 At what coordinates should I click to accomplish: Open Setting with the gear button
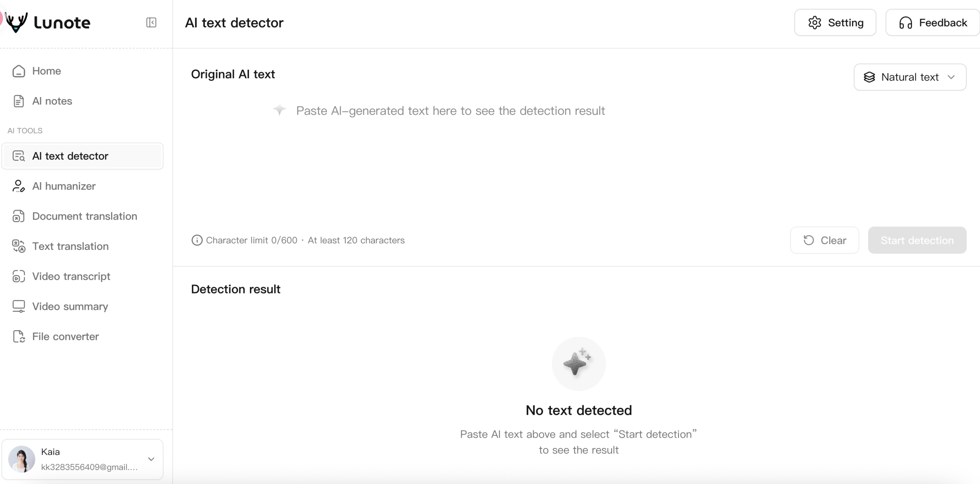coord(835,23)
